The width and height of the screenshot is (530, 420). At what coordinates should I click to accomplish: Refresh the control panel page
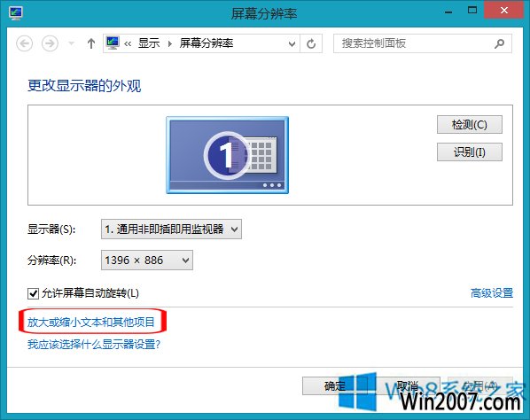[x=311, y=43]
